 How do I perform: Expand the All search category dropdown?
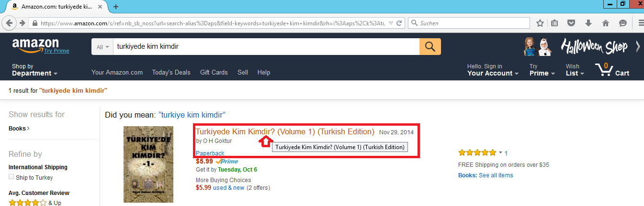tap(102, 47)
